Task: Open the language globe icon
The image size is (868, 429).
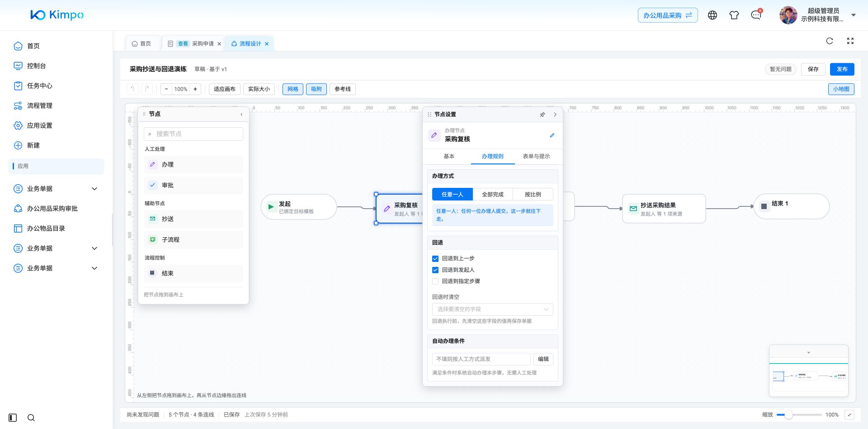Action: pyautogui.click(x=712, y=15)
